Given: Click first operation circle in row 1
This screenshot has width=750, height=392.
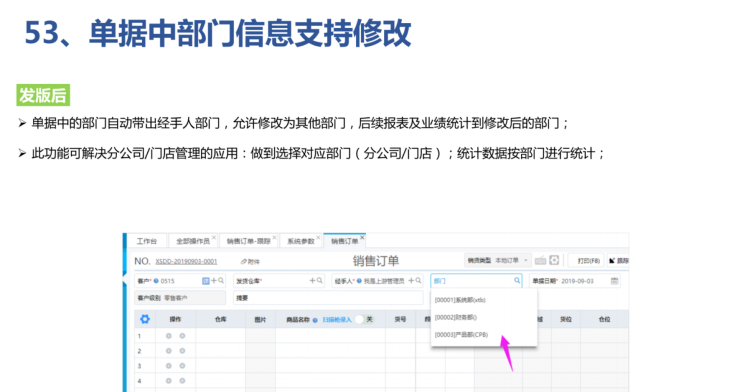Looking at the screenshot, I should [168, 336].
